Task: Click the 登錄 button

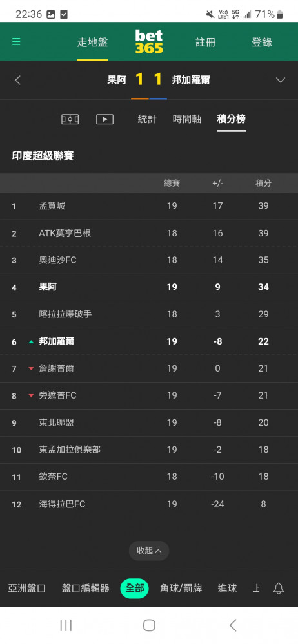Action: [x=262, y=43]
